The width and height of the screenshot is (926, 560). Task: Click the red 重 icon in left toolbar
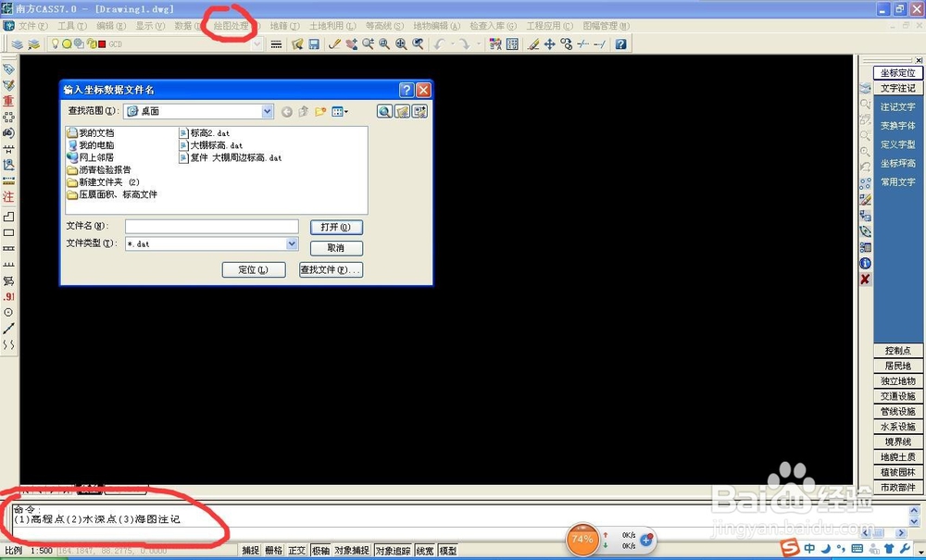[x=8, y=102]
